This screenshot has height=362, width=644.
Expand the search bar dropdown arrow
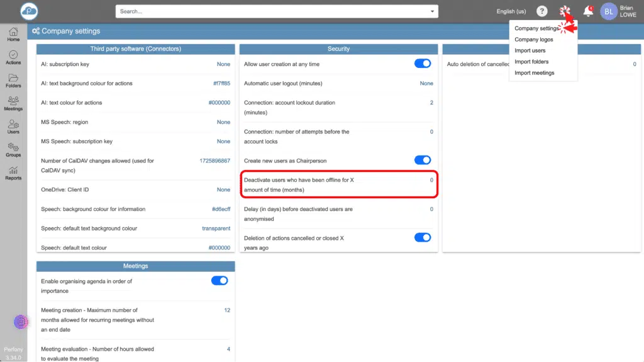(432, 11)
